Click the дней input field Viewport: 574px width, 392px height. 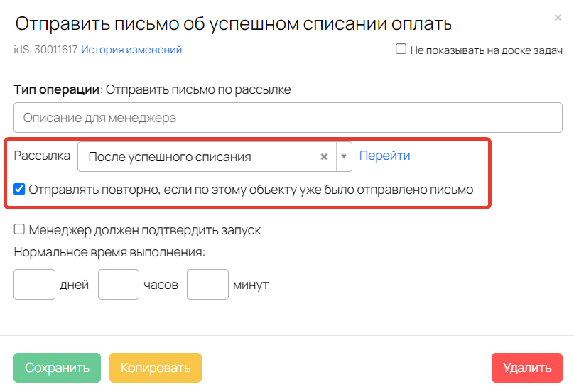(x=34, y=284)
